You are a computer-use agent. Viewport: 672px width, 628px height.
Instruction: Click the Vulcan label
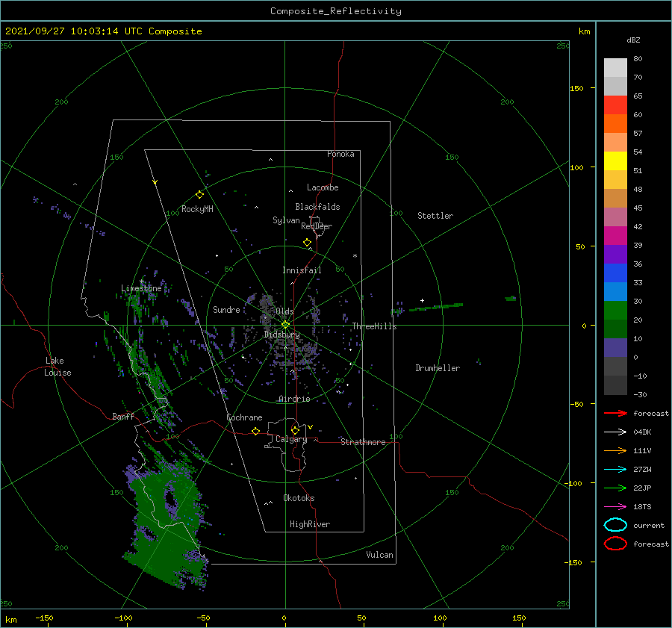click(x=380, y=555)
